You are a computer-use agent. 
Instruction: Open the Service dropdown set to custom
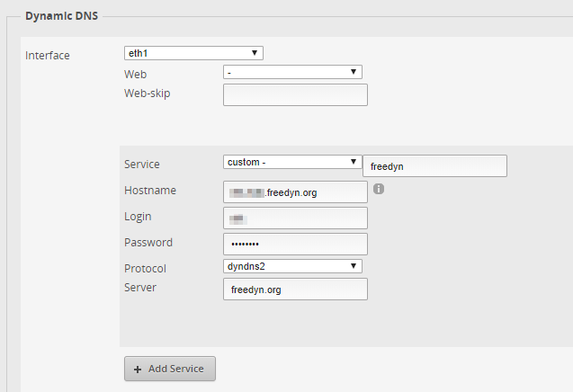click(292, 162)
